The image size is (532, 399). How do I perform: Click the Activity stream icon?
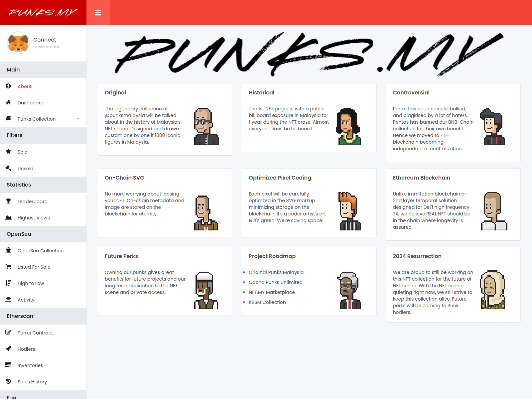point(9,300)
